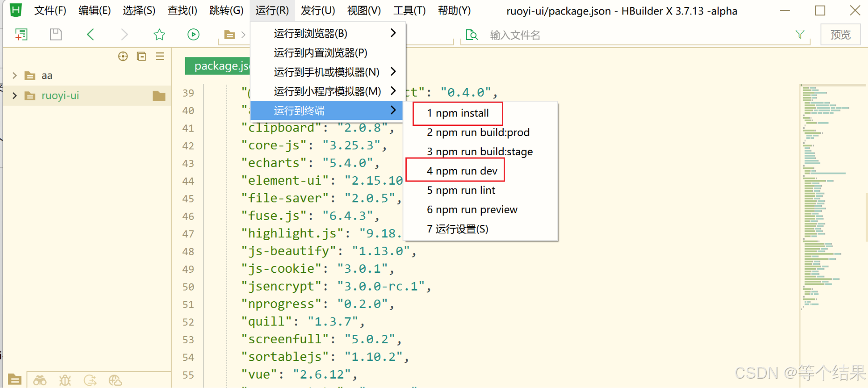The height and width of the screenshot is (388, 868).
Task: Click the globe plugin icon in status bar
Action: pyautogui.click(x=115, y=381)
